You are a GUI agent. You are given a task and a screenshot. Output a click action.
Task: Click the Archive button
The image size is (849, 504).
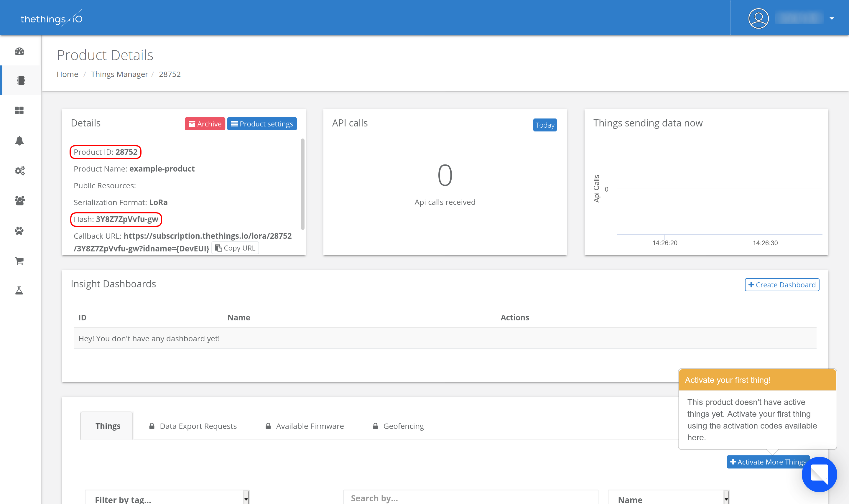pyautogui.click(x=205, y=124)
